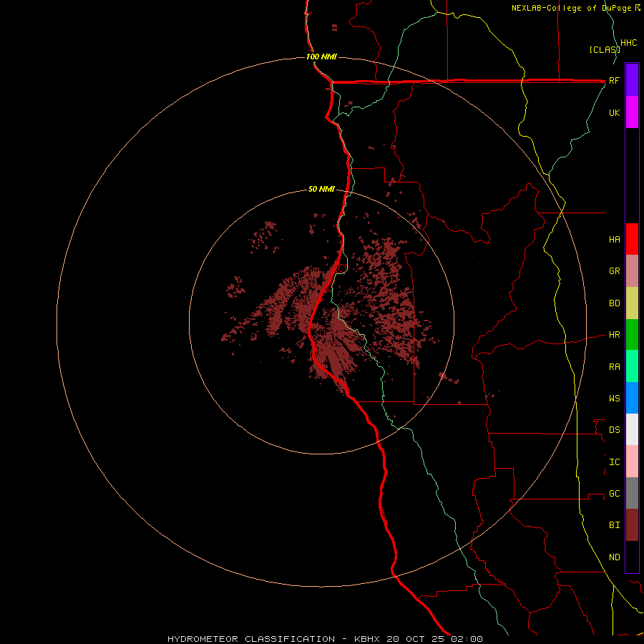
Task: Click the GC legend label
Action: click(615, 494)
